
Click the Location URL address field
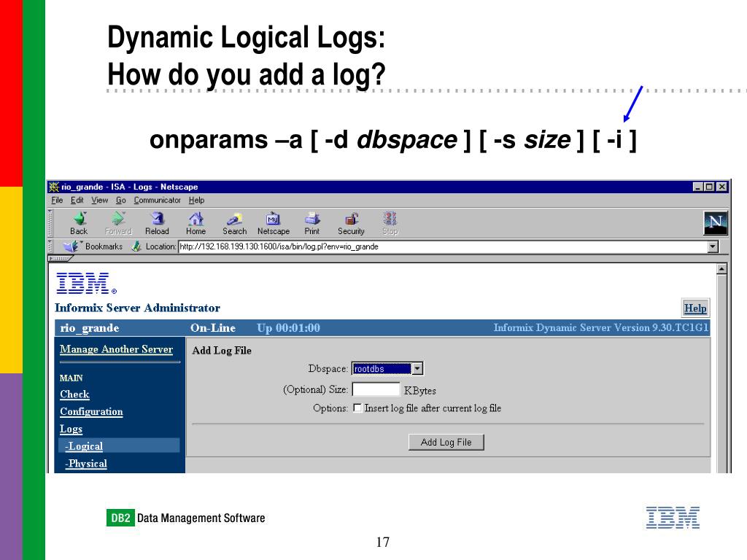(443, 246)
